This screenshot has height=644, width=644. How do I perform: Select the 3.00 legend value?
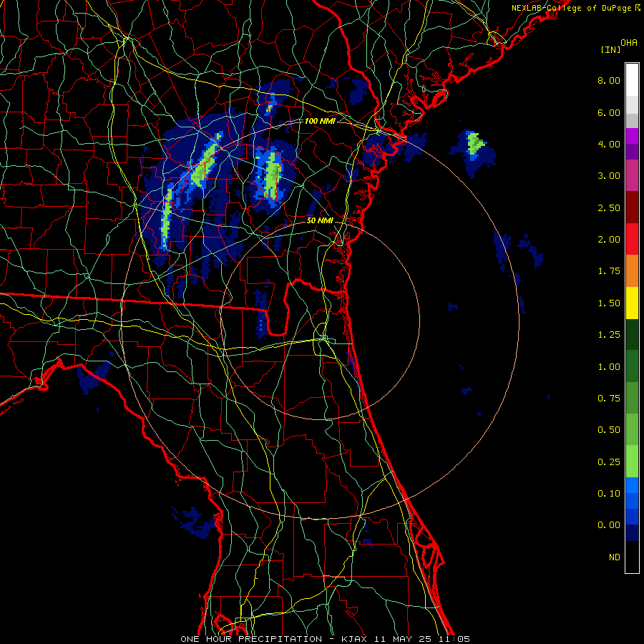[609, 176]
